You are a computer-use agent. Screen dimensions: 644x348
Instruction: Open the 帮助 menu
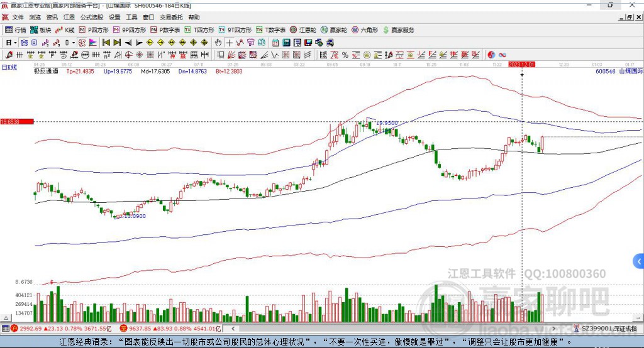click(194, 17)
